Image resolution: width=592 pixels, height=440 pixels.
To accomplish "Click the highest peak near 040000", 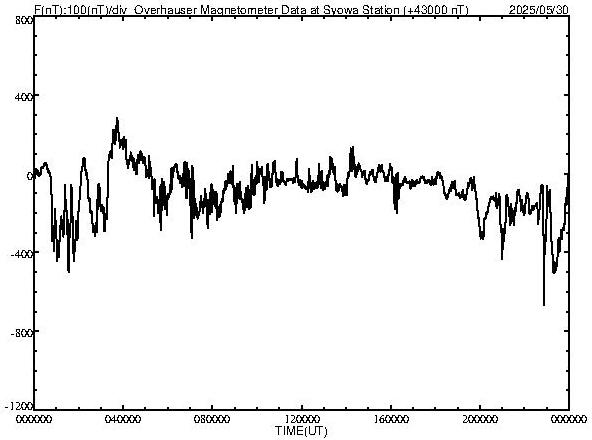I will (x=117, y=120).
